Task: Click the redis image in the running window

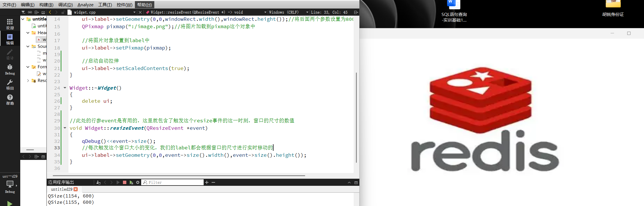Action: pyautogui.click(x=484, y=120)
